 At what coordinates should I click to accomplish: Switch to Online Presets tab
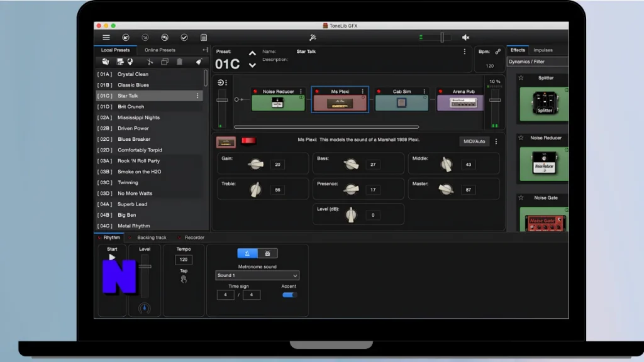click(160, 50)
